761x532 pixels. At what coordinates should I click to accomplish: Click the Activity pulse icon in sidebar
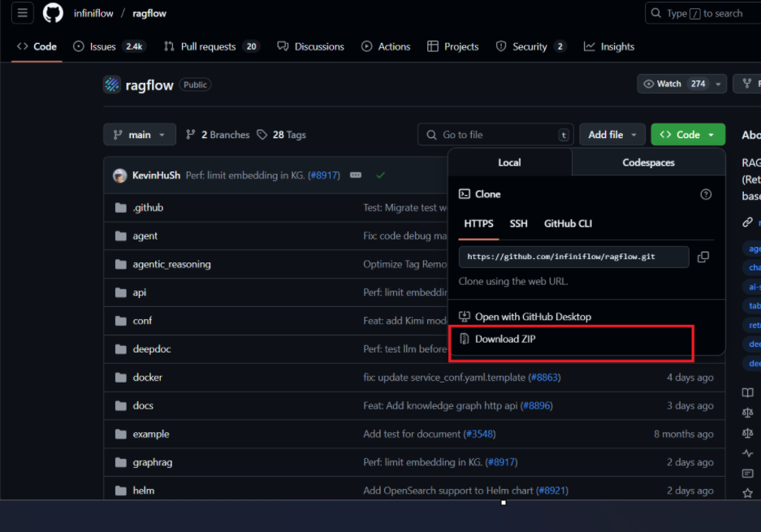747,453
